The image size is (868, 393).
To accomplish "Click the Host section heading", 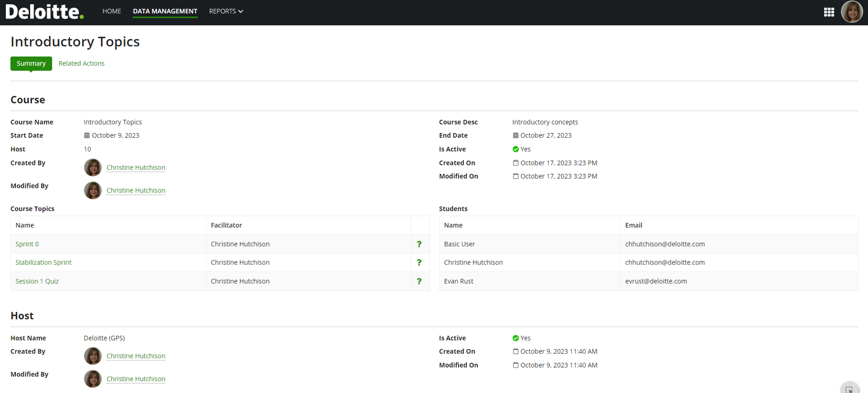I will (x=22, y=316).
